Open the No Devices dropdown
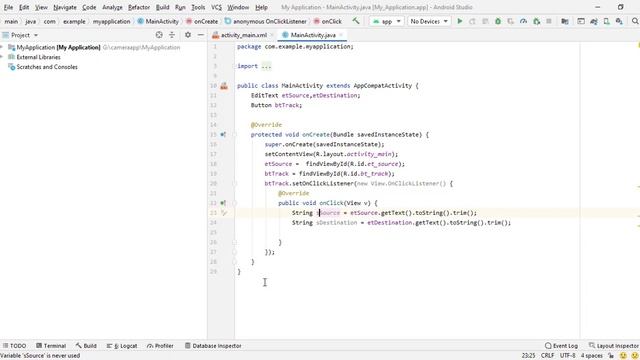This screenshot has height=360, width=640. pos(429,21)
